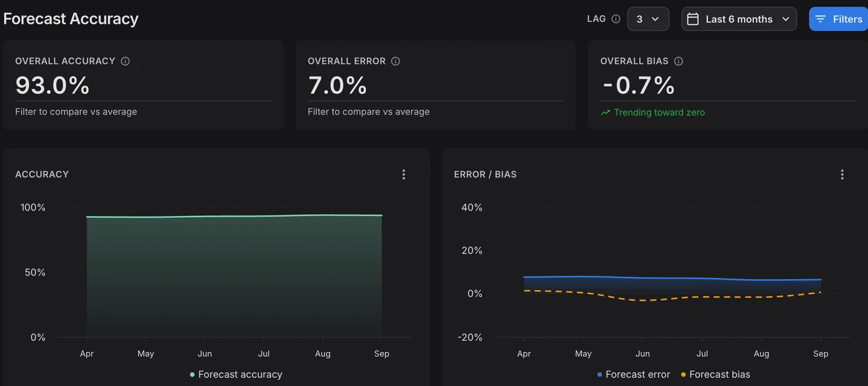This screenshot has width=868, height=386.
Task: Open the Accuracy chart three-dot menu
Action: [x=404, y=174]
